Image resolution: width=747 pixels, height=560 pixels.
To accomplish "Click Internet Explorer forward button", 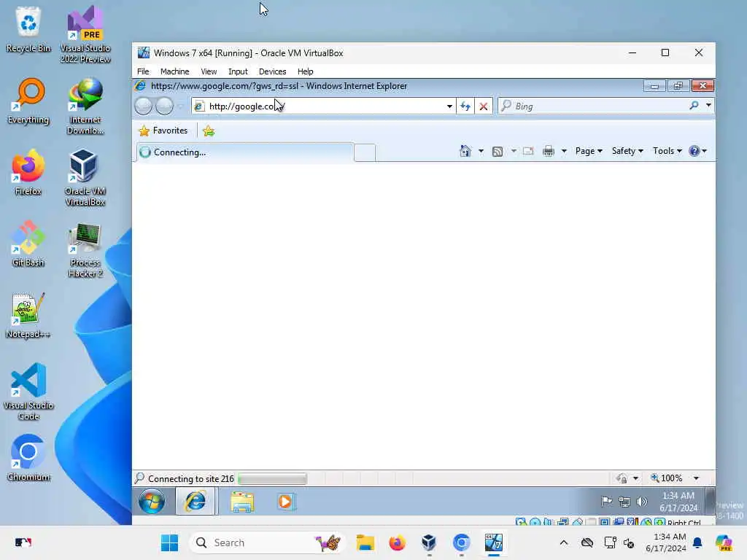I will click(x=164, y=106).
